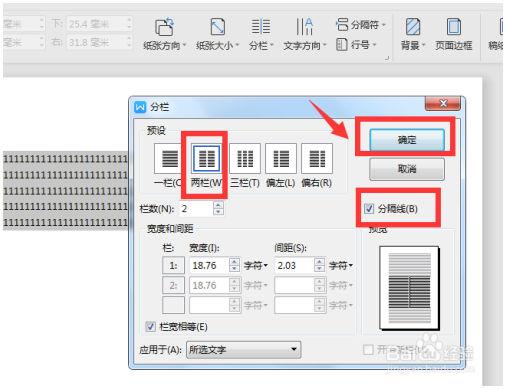
Task: Toggle the 栏宽相等 equal column width checkbox
Action: coord(151,326)
